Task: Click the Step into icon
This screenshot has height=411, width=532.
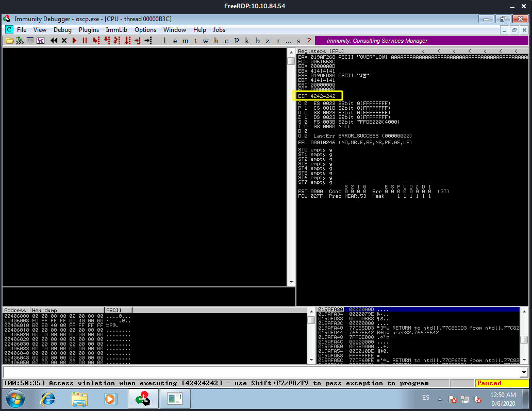Action: click(x=96, y=41)
